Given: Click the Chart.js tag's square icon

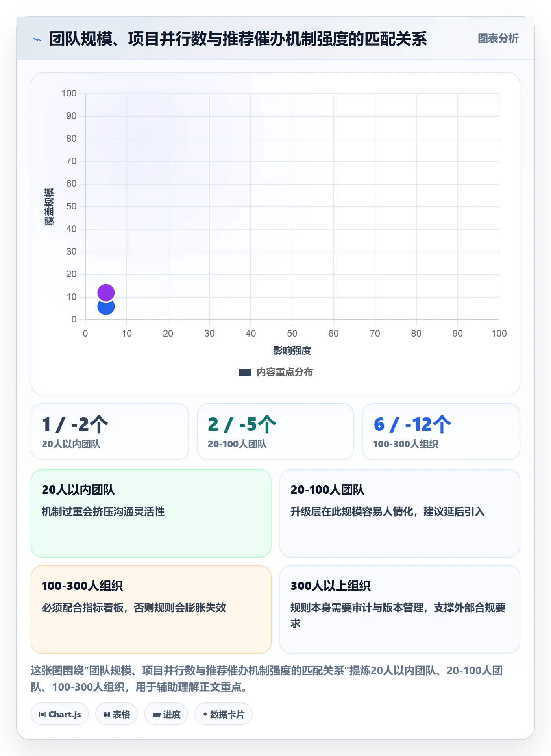Looking at the screenshot, I should point(42,715).
